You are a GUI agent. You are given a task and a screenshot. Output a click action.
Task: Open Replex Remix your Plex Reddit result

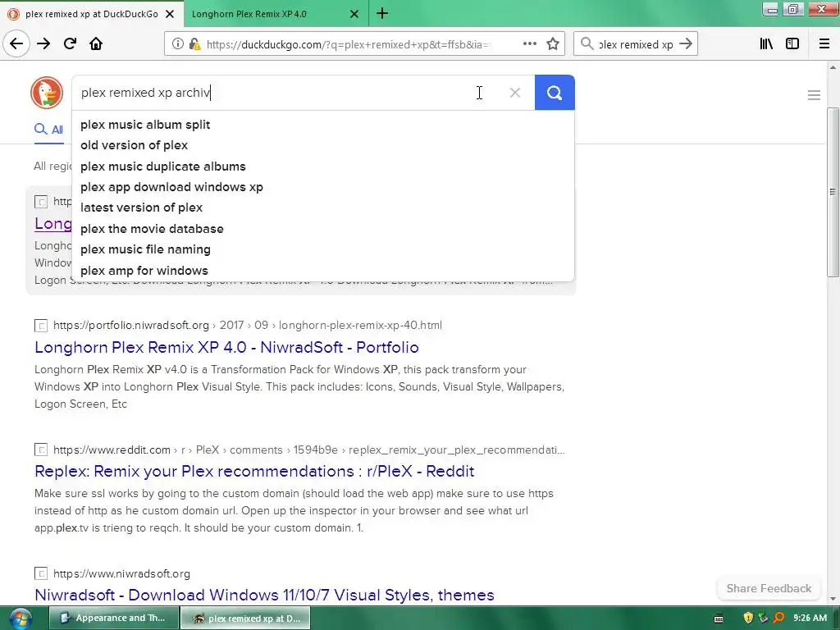[254, 472]
